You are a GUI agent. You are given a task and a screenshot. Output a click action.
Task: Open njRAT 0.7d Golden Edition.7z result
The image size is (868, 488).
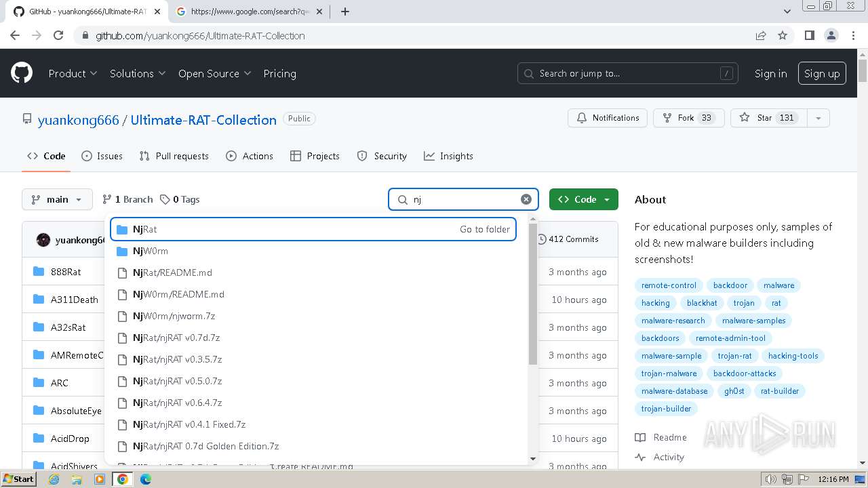point(313,446)
